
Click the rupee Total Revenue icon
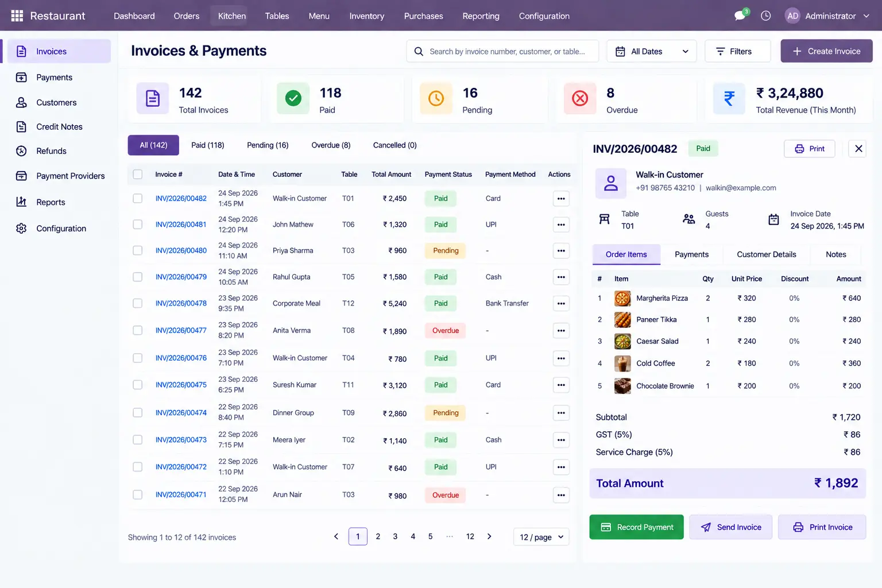click(729, 98)
